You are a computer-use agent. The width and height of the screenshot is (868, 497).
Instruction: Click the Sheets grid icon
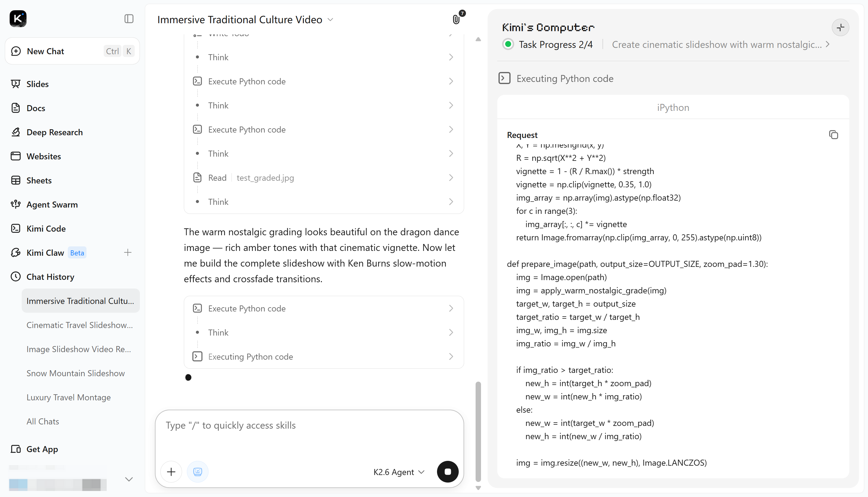pos(16,180)
